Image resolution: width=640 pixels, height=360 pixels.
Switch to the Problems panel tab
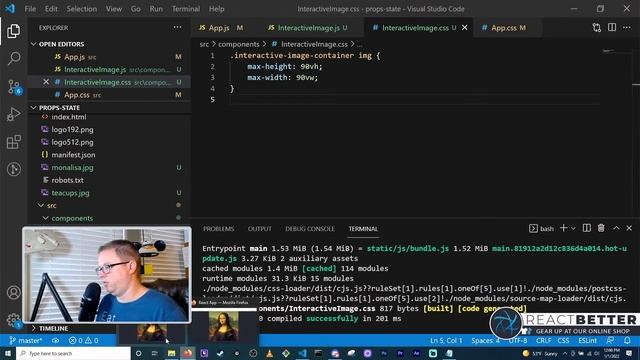pyautogui.click(x=218, y=229)
